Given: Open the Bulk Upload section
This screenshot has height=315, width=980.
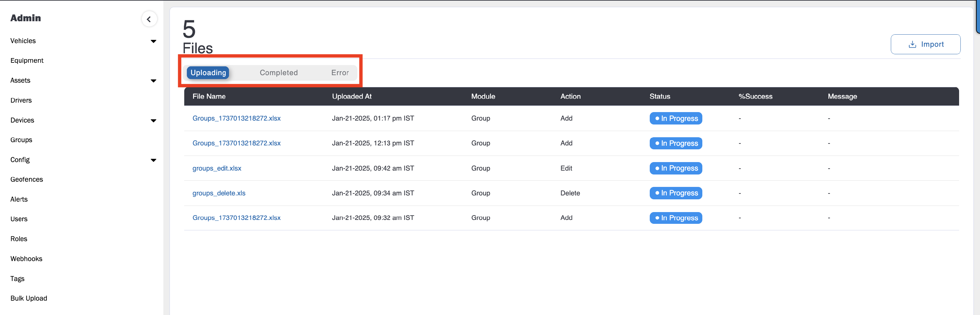Looking at the screenshot, I should (28, 298).
